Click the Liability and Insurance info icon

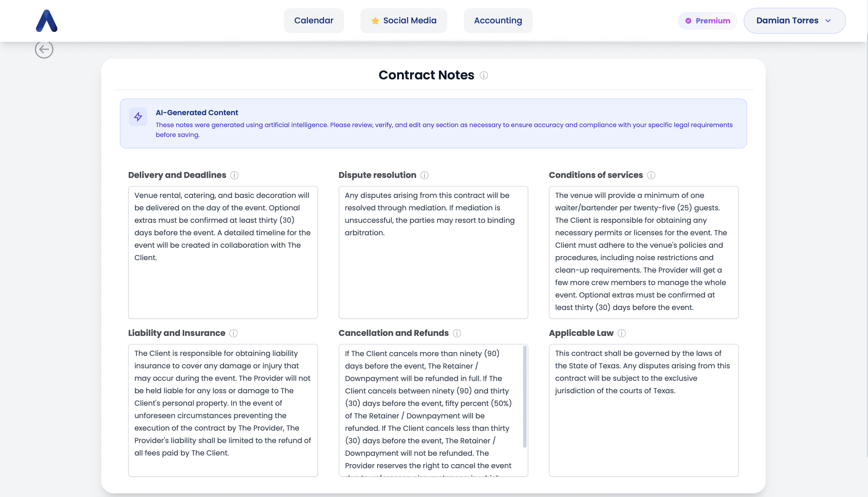pyautogui.click(x=233, y=333)
